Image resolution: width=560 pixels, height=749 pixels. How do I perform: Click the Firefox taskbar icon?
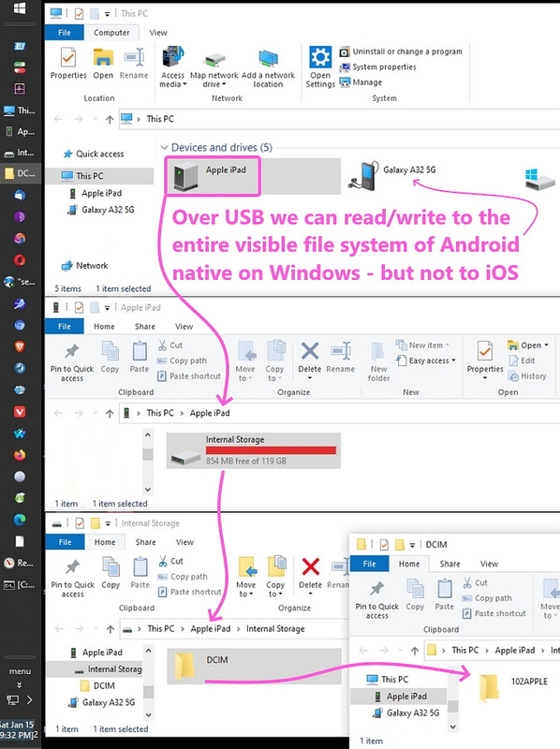(x=20, y=455)
